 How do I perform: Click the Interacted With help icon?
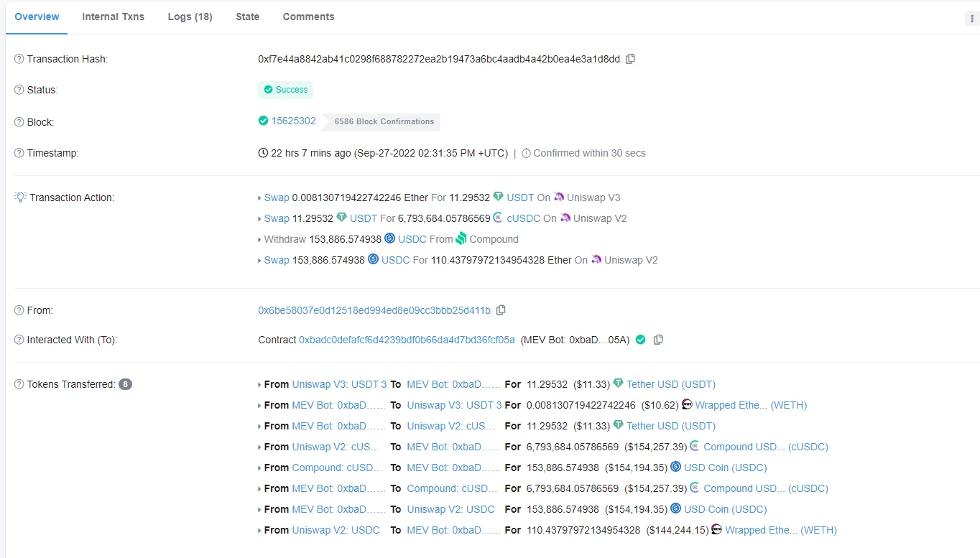pos(19,340)
